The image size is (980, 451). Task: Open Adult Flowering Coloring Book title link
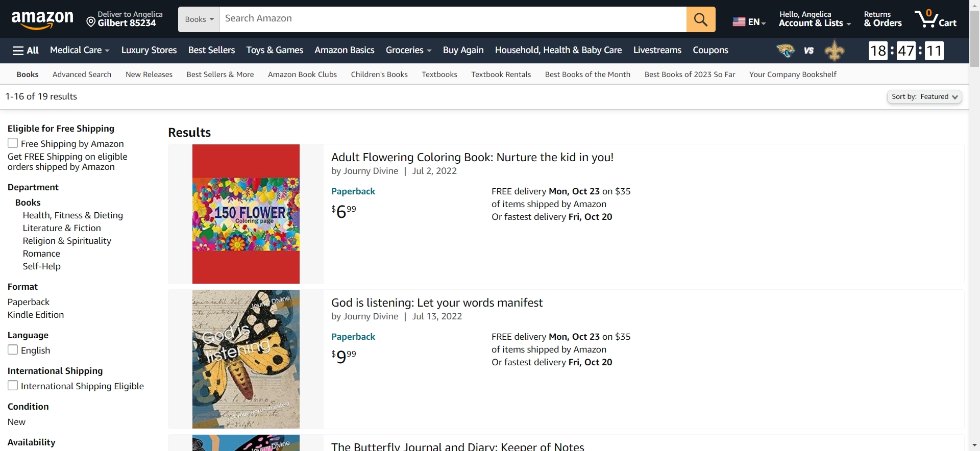[472, 157]
